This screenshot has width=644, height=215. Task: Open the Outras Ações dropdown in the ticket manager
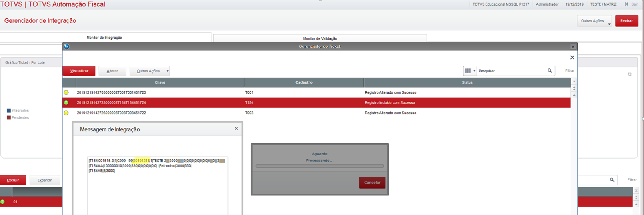[150, 71]
